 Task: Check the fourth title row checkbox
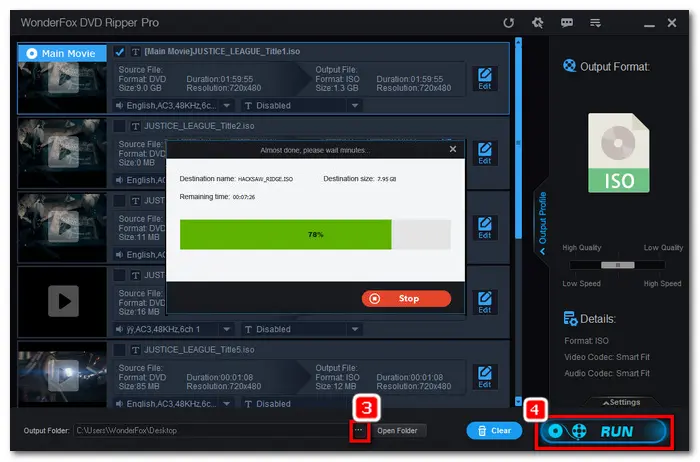coord(119,275)
